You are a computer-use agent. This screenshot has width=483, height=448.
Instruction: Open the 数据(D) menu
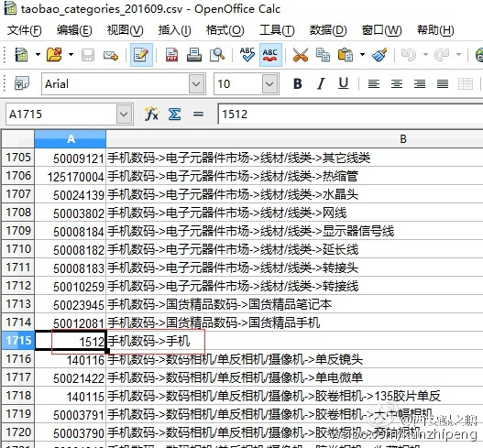[328, 30]
